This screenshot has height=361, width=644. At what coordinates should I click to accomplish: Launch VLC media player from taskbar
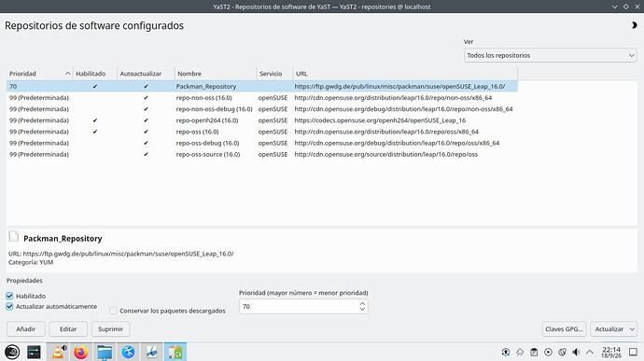click(x=58, y=352)
